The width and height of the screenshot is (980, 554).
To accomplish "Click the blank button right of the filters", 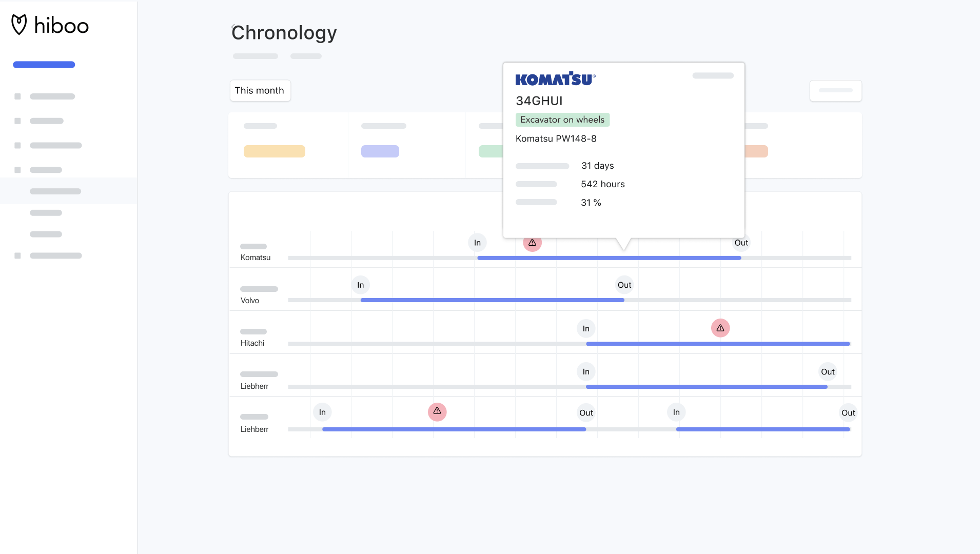I will tap(836, 91).
